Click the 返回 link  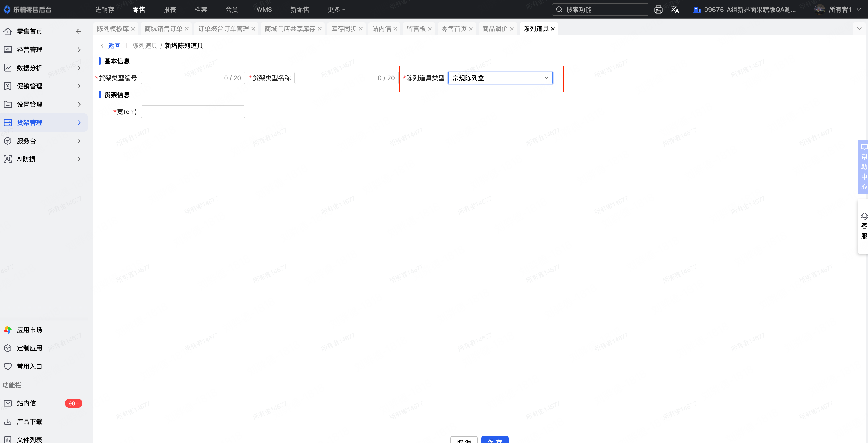(x=114, y=46)
